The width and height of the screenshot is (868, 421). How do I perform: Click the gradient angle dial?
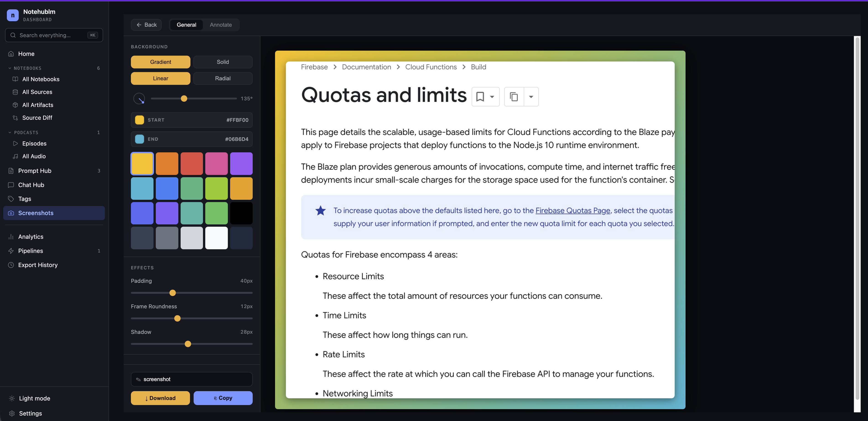coord(139,99)
